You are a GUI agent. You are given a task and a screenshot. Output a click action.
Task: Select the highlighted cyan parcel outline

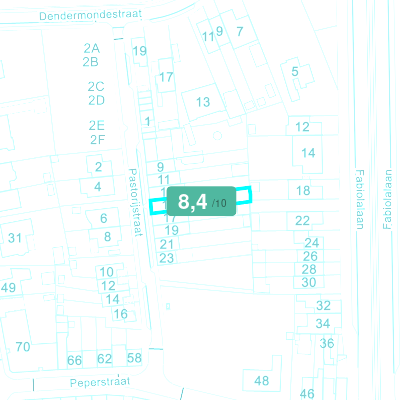click(x=200, y=201)
